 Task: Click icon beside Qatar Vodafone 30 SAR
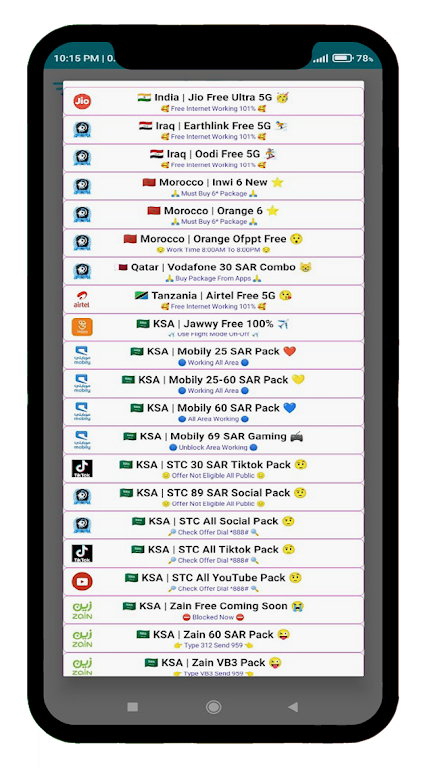(82, 271)
